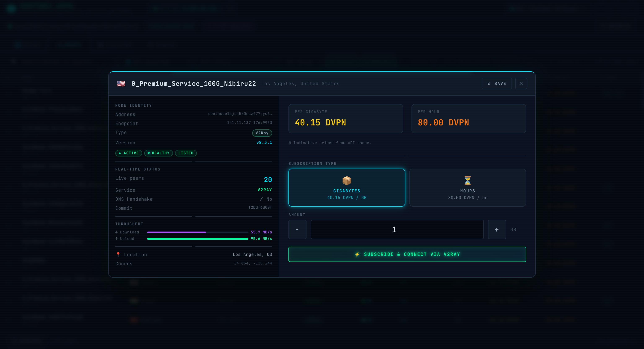Click the node address sentnode14jsk5x0rszf77cyu6…
The width and height of the screenshot is (644, 349).
coord(240,114)
